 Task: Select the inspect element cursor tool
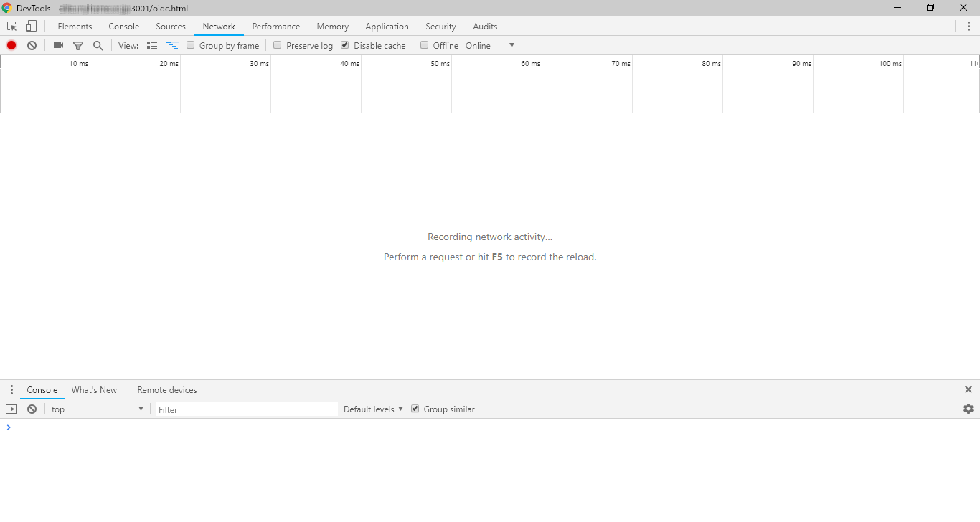click(11, 26)
